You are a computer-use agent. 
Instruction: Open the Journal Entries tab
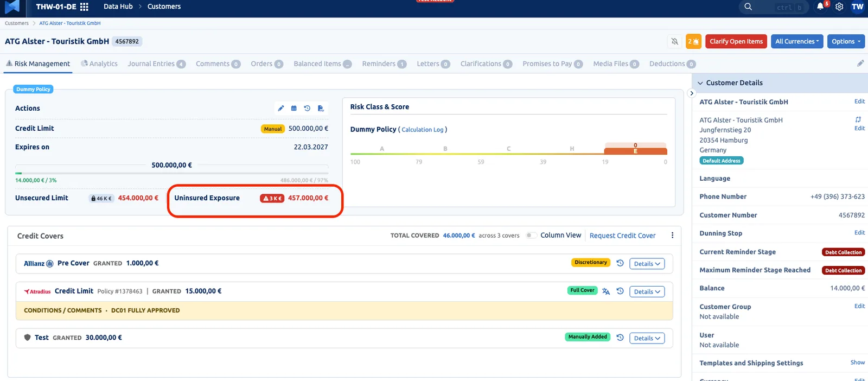(x=157, y=64)
